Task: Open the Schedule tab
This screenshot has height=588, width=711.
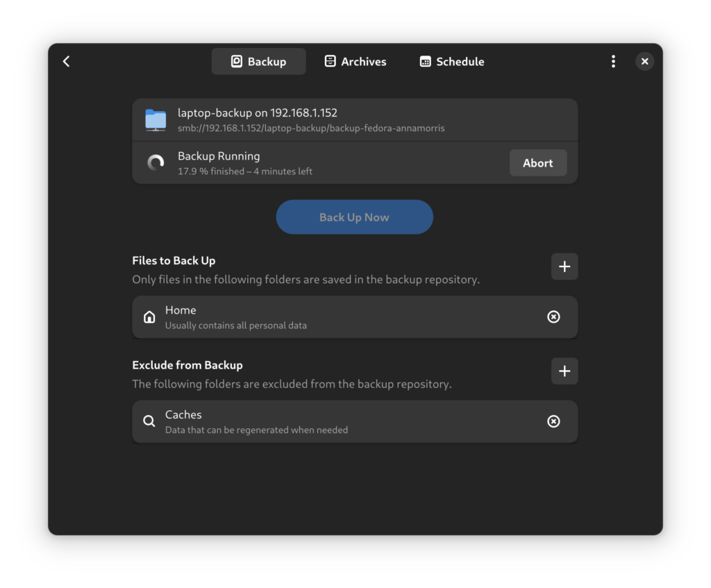Action: point(452,62)
